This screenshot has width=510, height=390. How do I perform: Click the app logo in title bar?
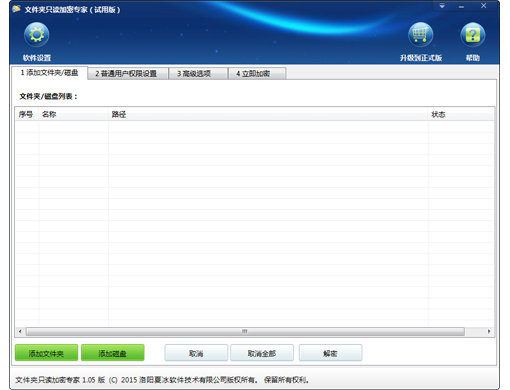click(17, 9)
